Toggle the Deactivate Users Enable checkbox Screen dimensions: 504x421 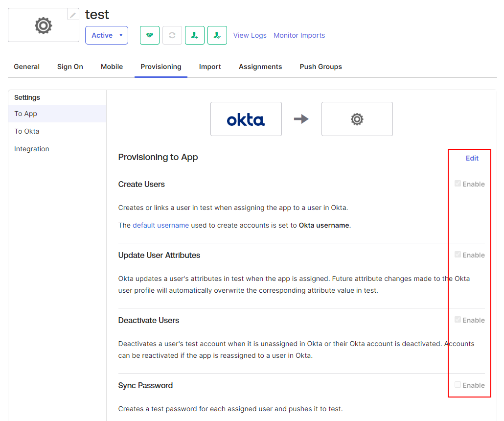(458, 320)
